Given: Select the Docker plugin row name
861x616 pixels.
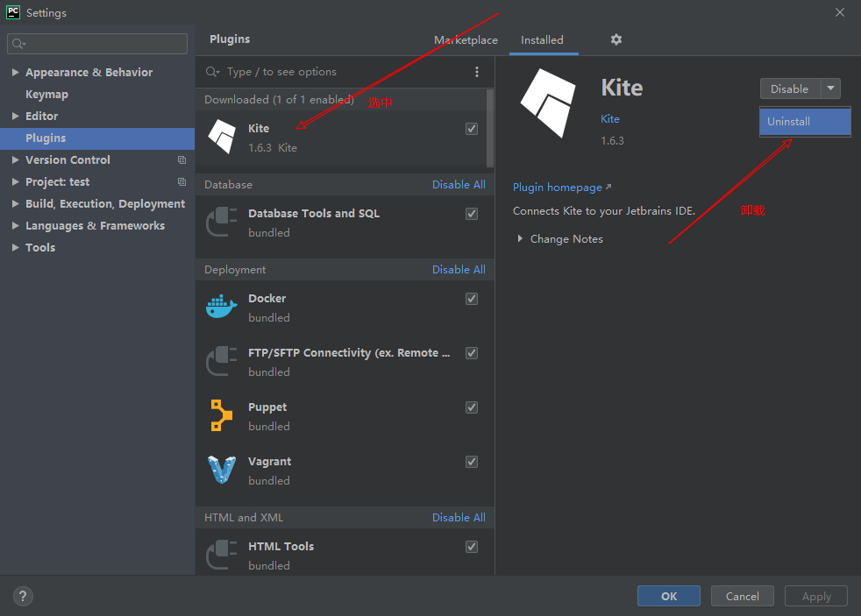Looking at the screenshot, I should pyautogui.click(x=267, y=299).
